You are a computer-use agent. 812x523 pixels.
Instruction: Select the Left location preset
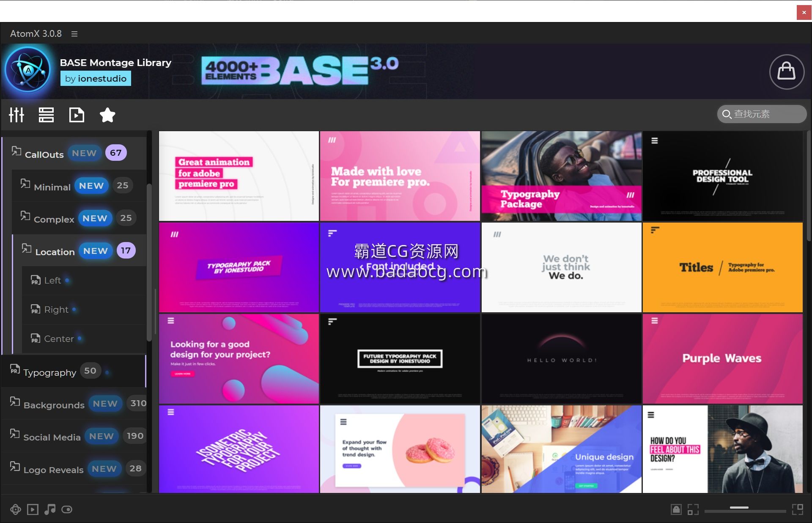click(84, 281)
